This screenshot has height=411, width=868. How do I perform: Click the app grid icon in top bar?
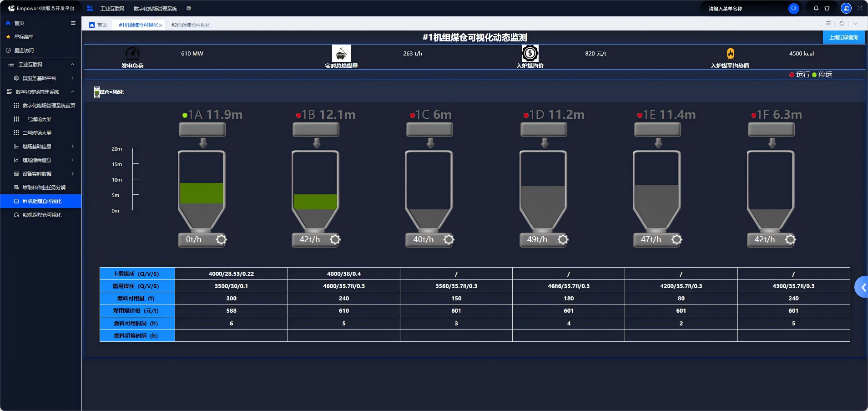(90, 8)
